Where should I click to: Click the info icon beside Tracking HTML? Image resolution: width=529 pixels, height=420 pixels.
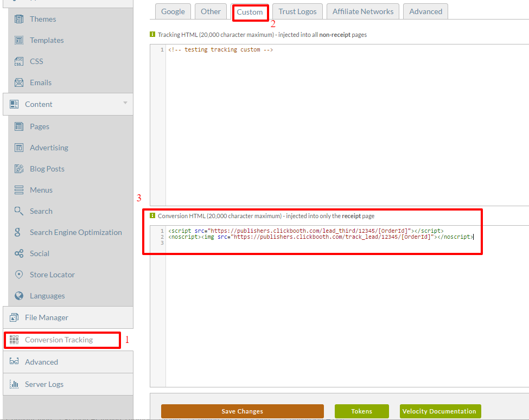[x=152, y=34]
